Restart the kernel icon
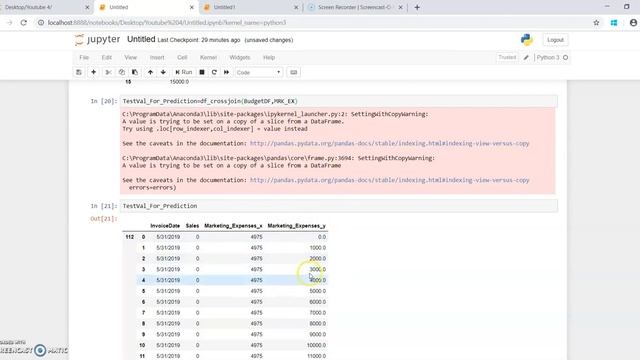 [214, 72]
